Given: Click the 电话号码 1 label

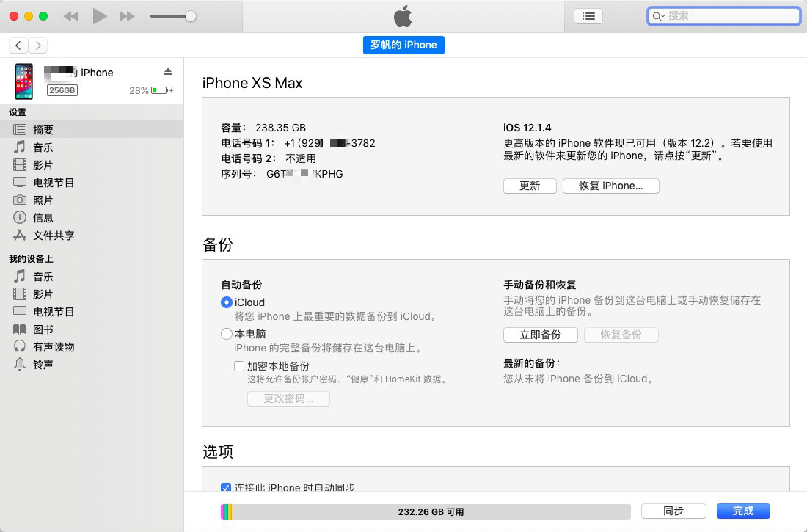Looking at the screenshot, I should [248, 143].
